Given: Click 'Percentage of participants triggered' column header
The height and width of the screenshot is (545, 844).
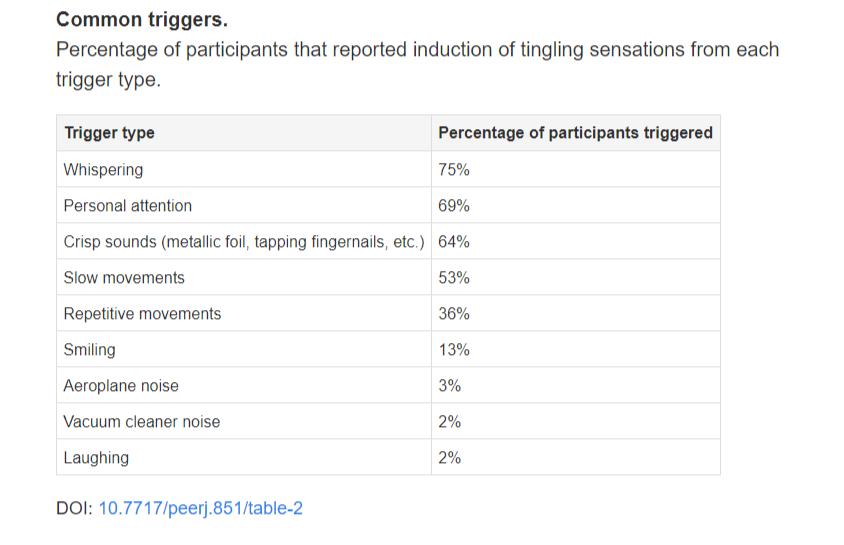Looking at the screenshot, I should (575, 133).
